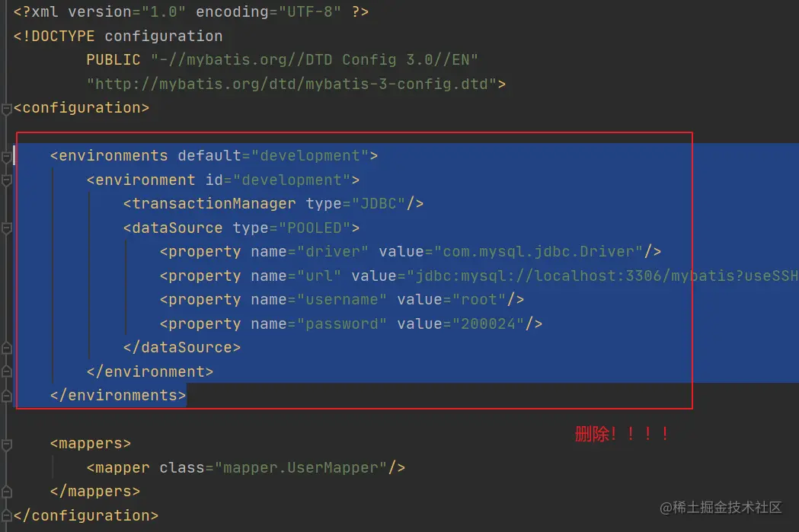This screenshot has width=799, height=532.
Task: Click the "JDBC" type value
Action: 379,204
